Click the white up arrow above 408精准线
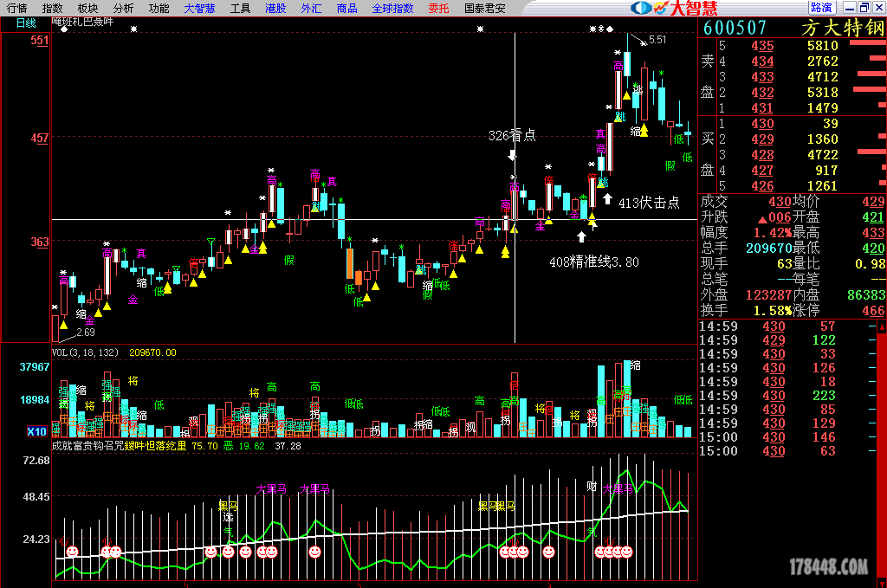 [x=581, y=236]
